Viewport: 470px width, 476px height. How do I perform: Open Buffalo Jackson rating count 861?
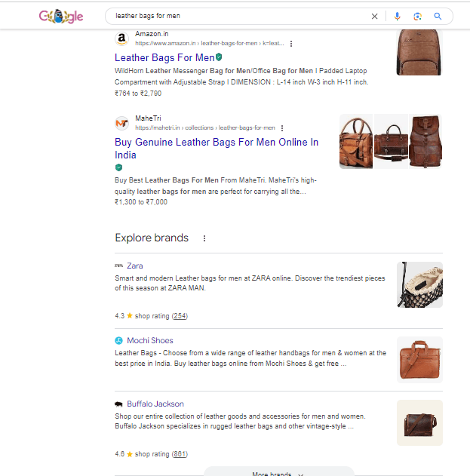180,454
